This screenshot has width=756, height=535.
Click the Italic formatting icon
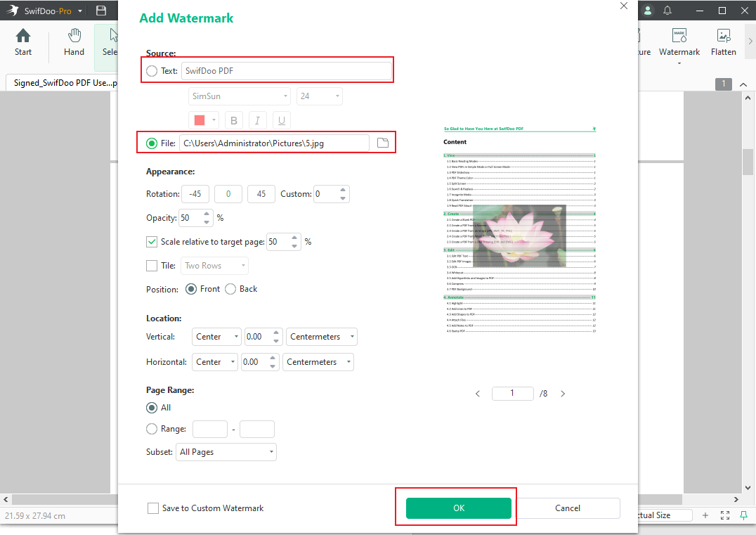click(x=258, y=120)
